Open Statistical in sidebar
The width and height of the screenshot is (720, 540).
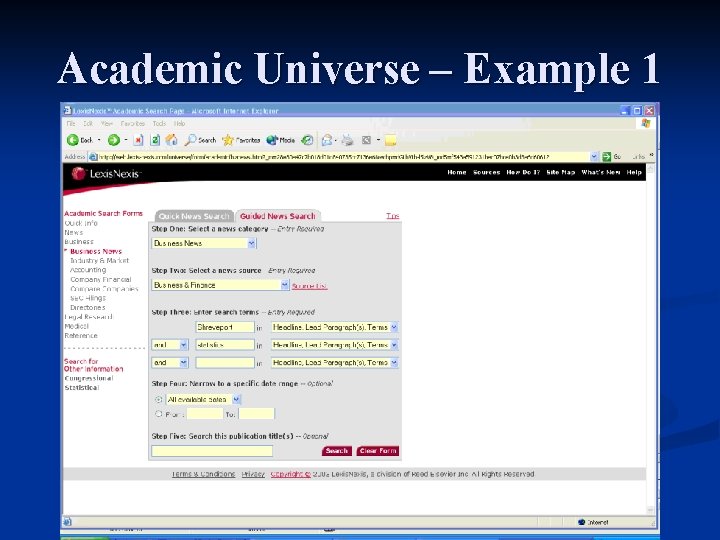coord(82,388)
